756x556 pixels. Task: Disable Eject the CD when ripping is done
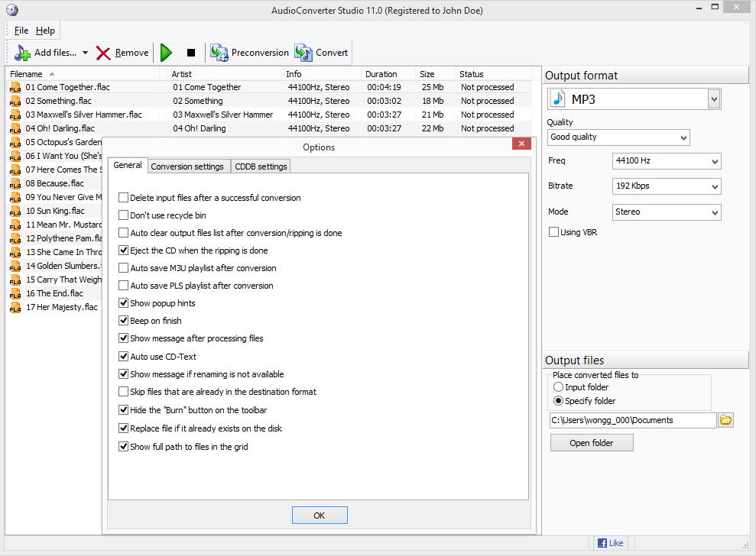[x=123, y=250]
